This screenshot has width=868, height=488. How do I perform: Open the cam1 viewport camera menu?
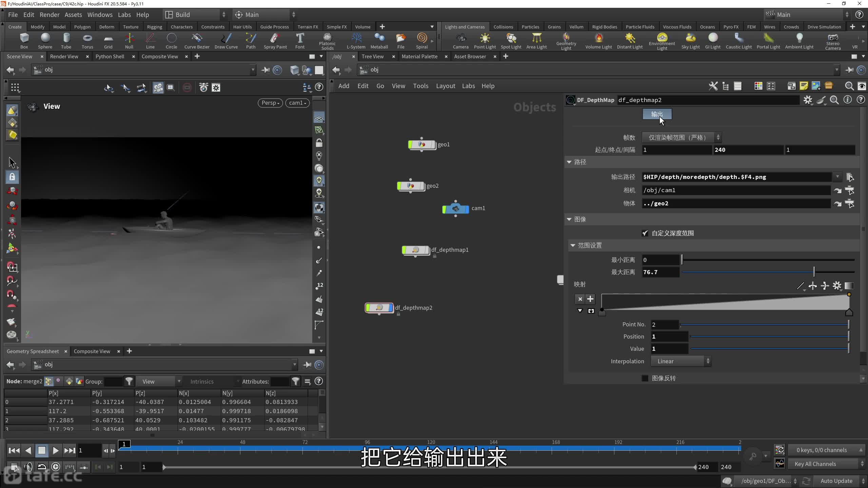[x=297, y=103]
